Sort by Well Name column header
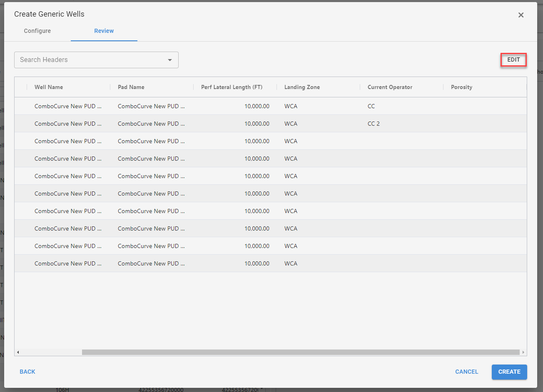Viewport: 543px width, 392px height. coord(49,87)
